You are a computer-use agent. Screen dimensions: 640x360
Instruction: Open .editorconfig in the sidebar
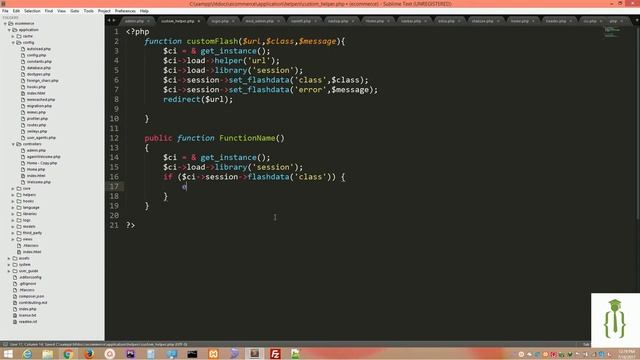(x=30, y=277)
